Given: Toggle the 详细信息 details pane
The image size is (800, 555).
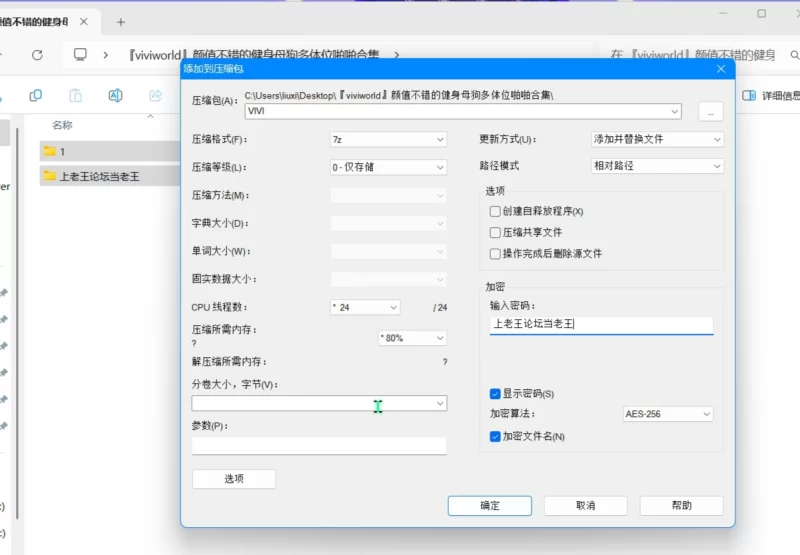Looking at the screenshot, I should [x=770, y=95].
